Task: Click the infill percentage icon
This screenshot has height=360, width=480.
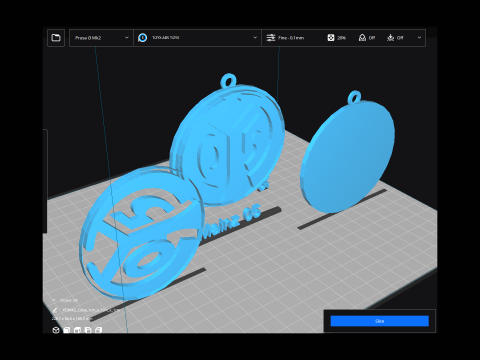Action: (x=331, y=38)
